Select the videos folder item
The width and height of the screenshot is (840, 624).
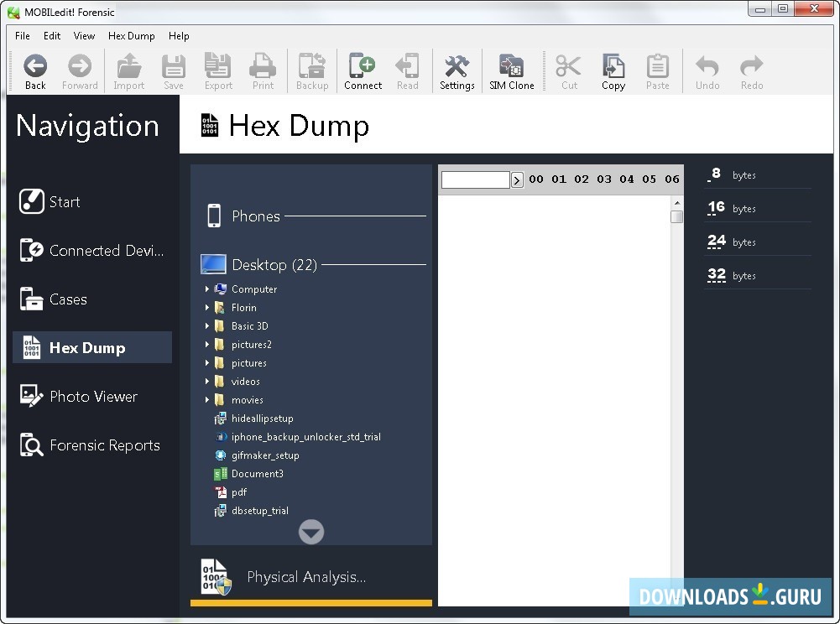click(237, 382)
